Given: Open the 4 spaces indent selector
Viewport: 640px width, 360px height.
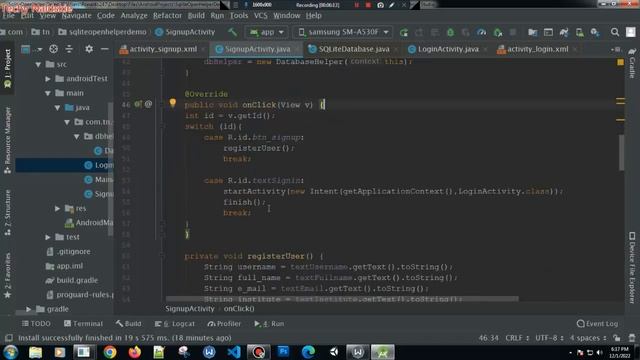Looking at the screenshot, I should pos(588,338).
